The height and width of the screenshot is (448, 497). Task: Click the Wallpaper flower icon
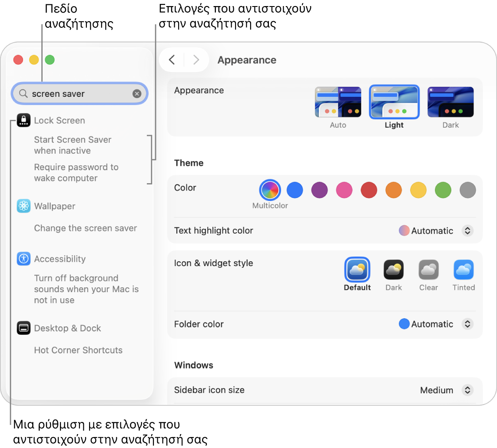click(x=23, y=206)
